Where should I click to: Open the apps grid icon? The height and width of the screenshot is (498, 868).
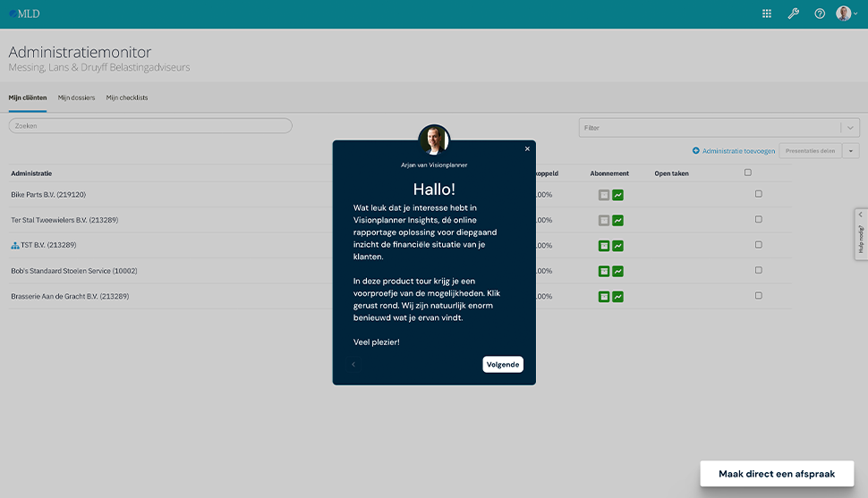(767, 13)
